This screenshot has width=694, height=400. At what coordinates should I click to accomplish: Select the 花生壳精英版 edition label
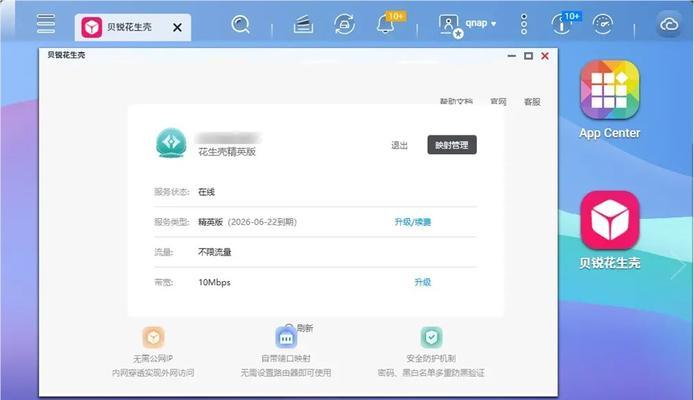tap(227, 151)
